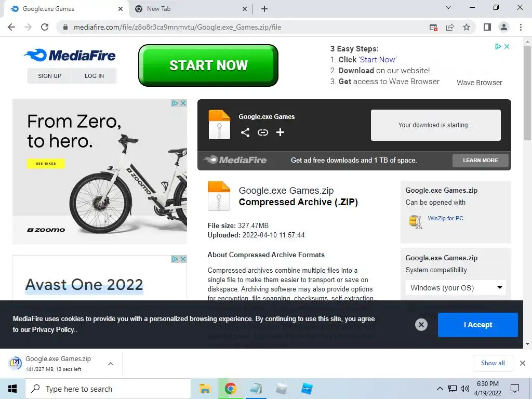
Task: Click the copy link icon under Google.exe Games
Action: (262, 132)
